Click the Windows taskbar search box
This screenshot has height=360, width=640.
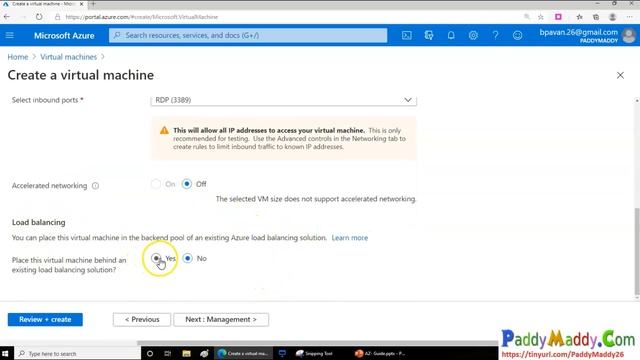[78, 353]
